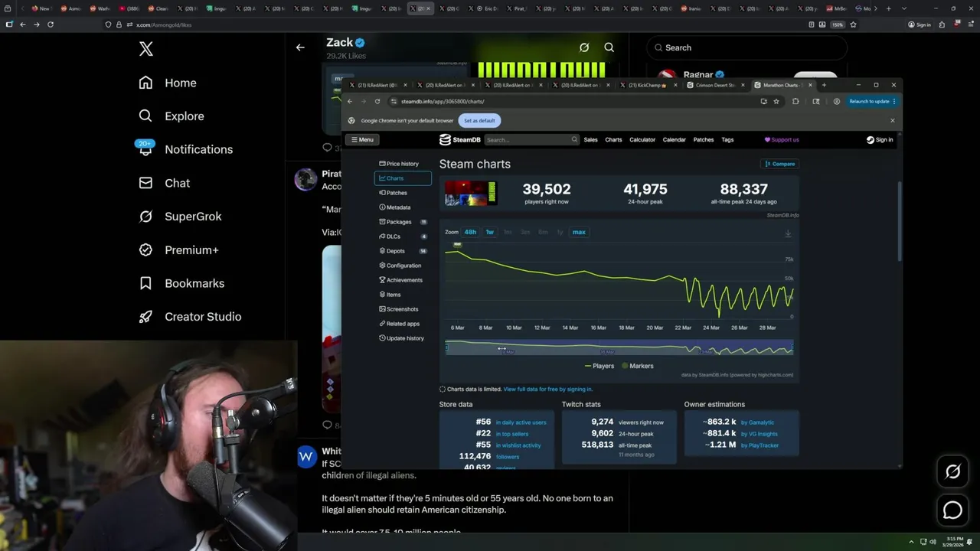Open Notifications with the 20+ badge
The width and height of the screenshot is (980, 551).
point(185,149)
